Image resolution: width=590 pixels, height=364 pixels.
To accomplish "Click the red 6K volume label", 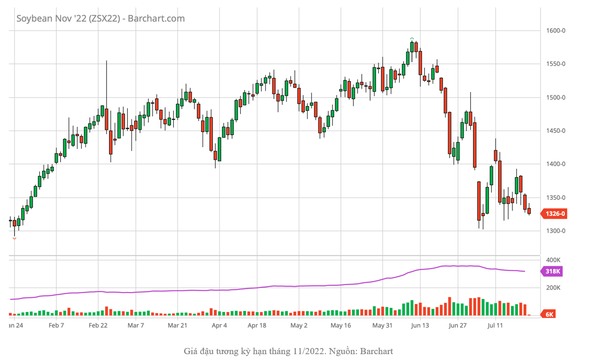I will pos(549,314).
